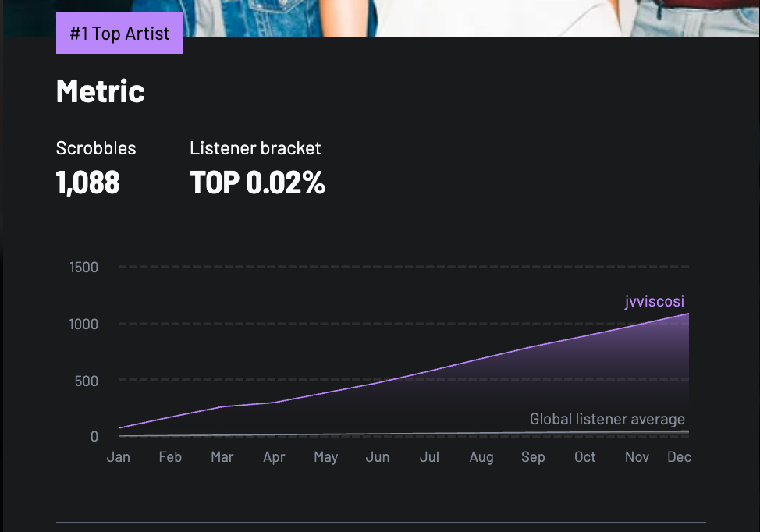Screen dimensions: 760x532
Task: Select the Listener bracket label
Action: click(x=255, y=148)
